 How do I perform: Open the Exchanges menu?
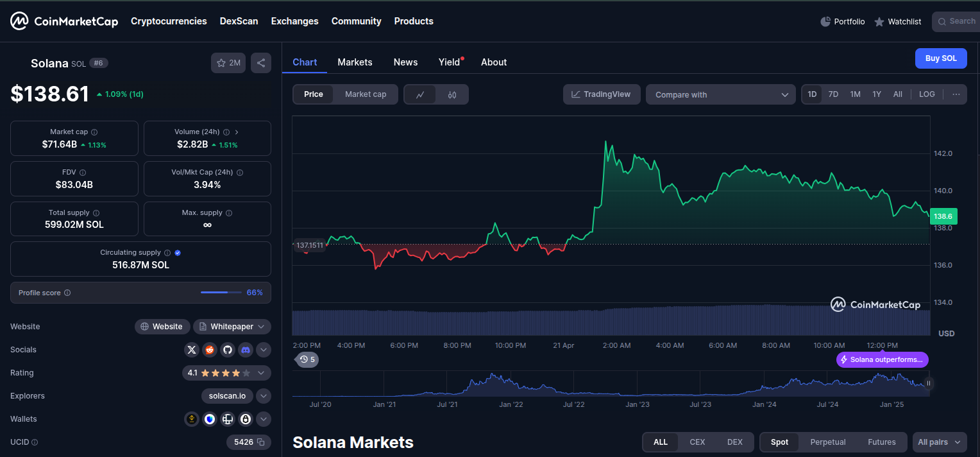(294, 21)
